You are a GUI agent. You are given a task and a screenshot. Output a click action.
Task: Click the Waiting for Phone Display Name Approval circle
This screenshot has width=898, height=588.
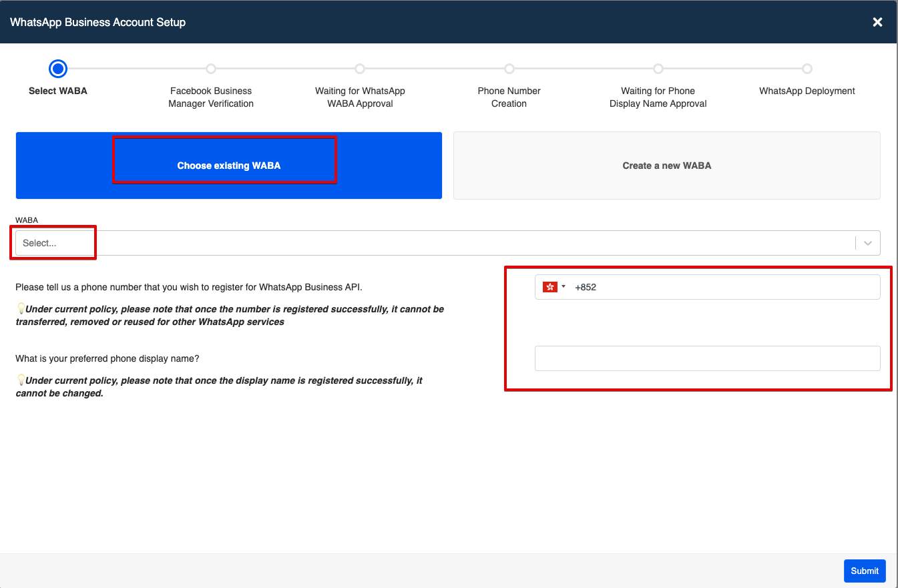[x=658, y=69]
